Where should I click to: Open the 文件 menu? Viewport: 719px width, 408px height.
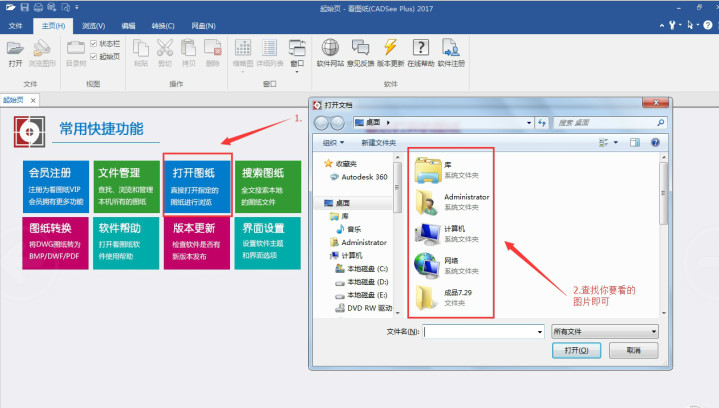[x=16, y=26]
